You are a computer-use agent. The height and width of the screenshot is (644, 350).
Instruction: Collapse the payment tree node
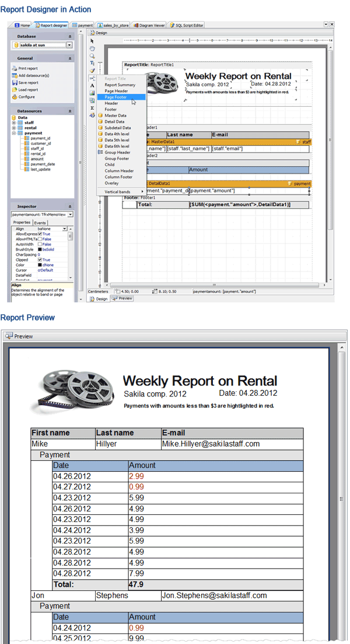point(14,133)
